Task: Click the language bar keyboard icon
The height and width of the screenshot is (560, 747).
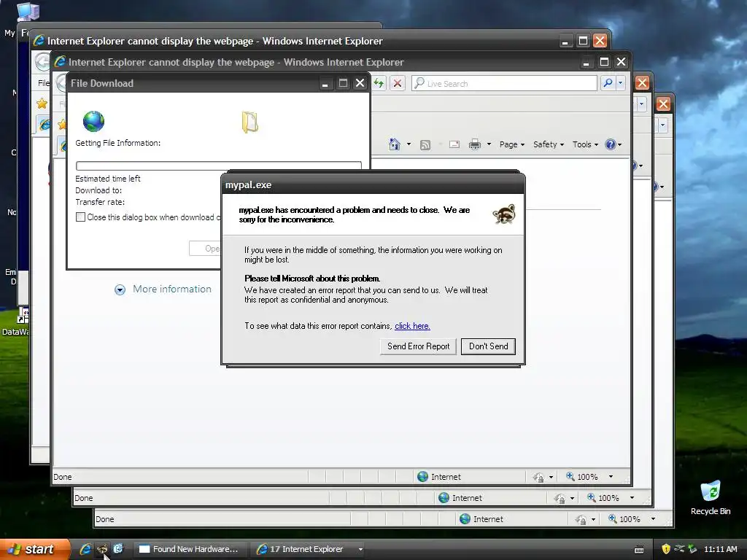Action: click(x=639, y=550)
